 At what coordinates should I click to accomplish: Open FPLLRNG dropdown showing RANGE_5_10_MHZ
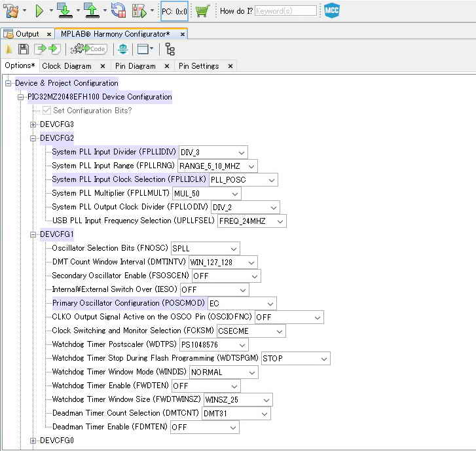coord(217,166)
